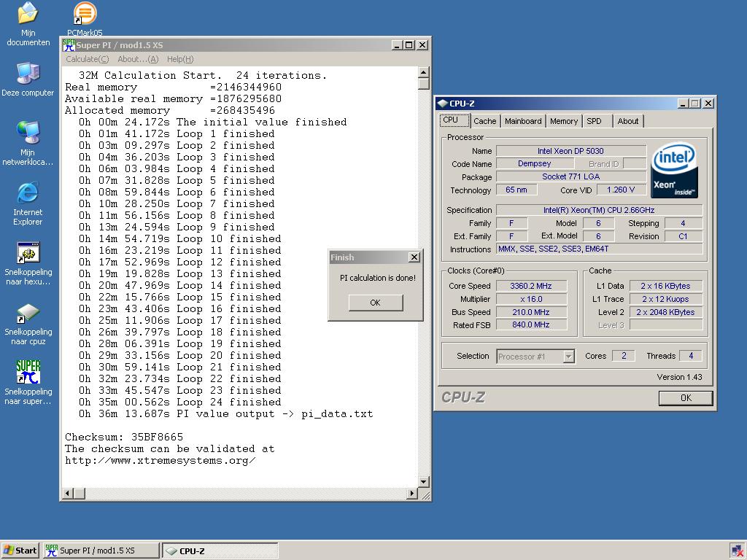This screenshot has width=747, height=560.
Task: Click Core VID value 1.260 V
Action: tap(621, 190)
